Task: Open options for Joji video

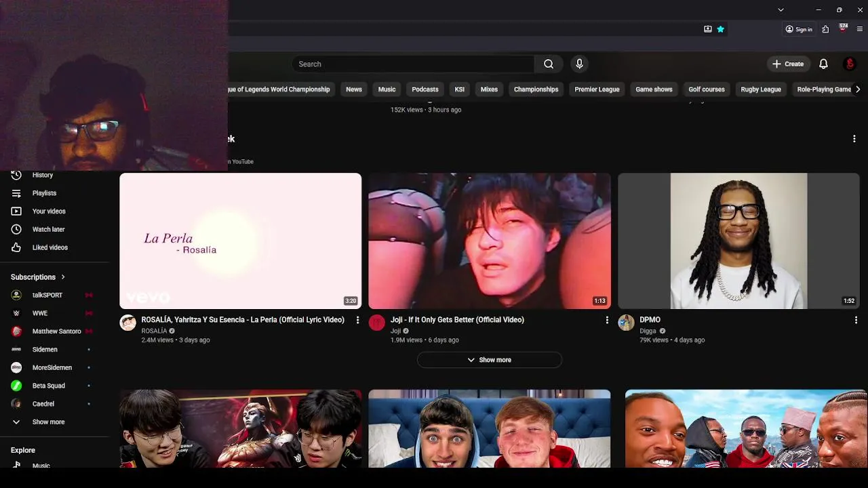Action: 607,320
